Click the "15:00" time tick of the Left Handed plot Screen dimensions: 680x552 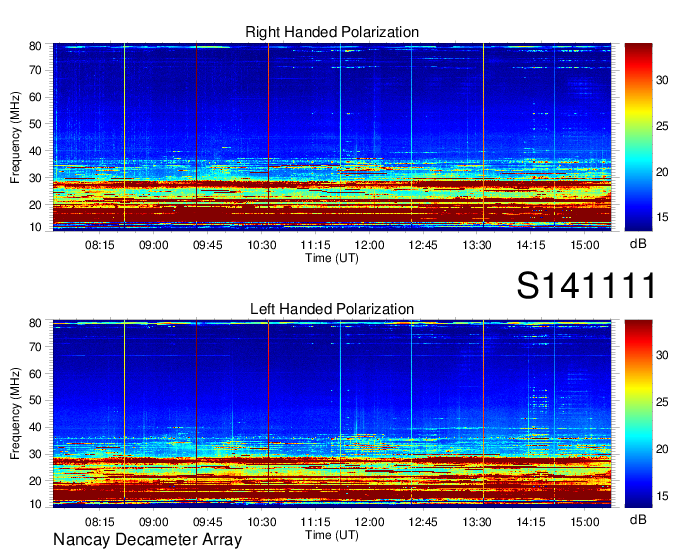pos(585,522)
